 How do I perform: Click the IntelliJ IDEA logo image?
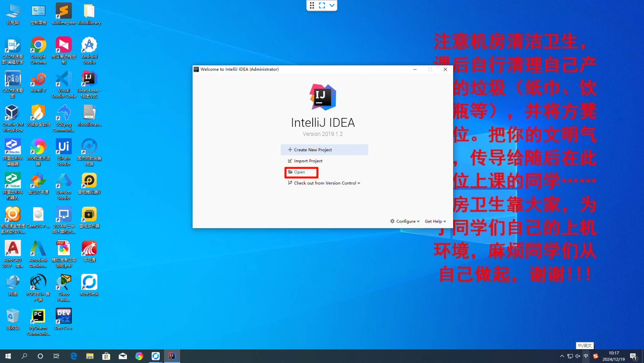click(323, 97)
